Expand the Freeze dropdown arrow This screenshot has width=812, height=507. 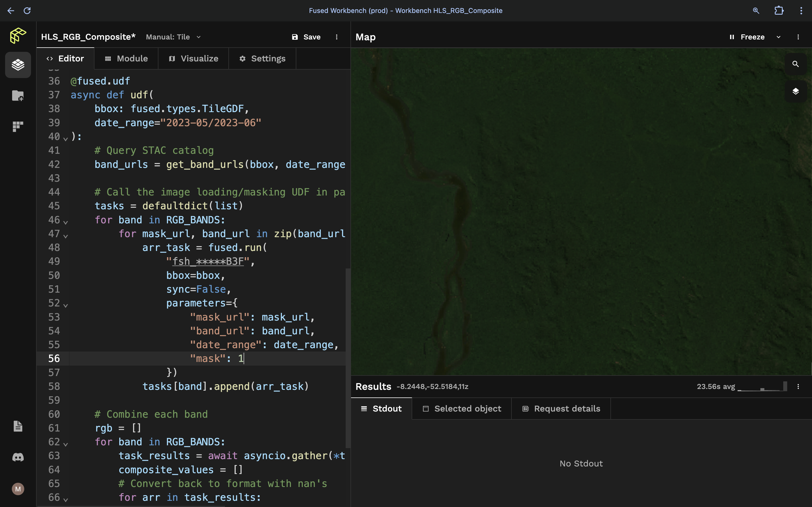pyautogui.click(x=778, y=37)
